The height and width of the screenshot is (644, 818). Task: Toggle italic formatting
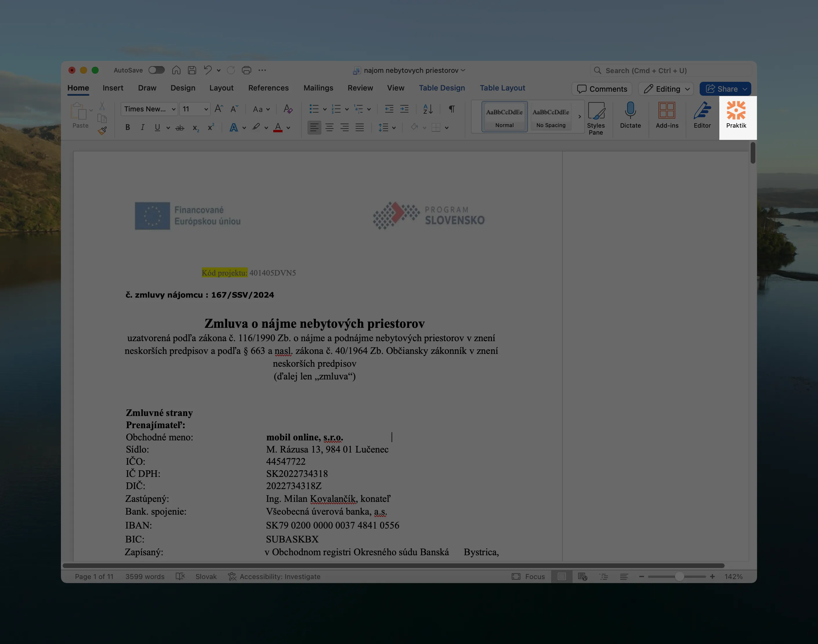142,128
